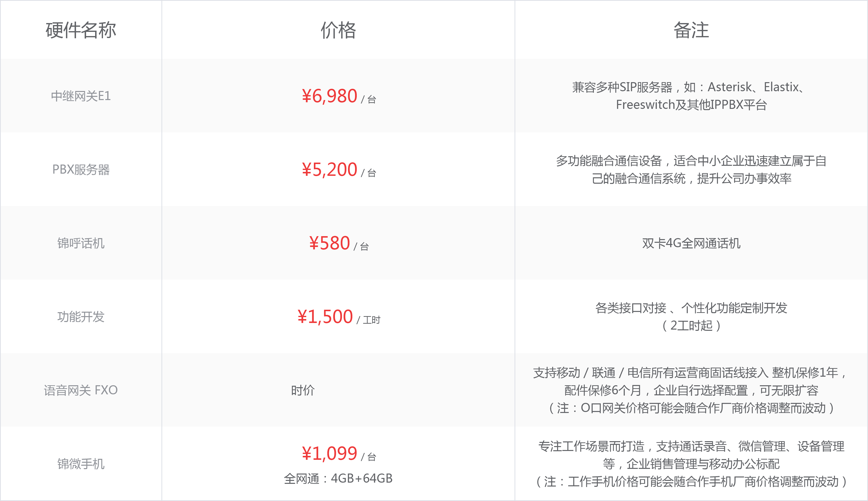Image resolution: width=868 pixels, height=501 pixels.
Task: Select the 锦微手机 hardware name
Action: pos(81,464)
